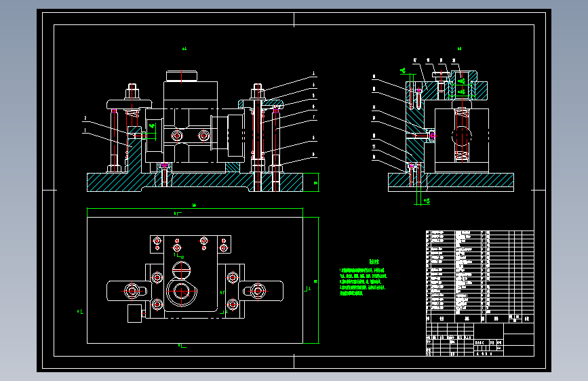588x381 pixels.
Task: Select the hatched base plate in the front view
Action: 195,182
